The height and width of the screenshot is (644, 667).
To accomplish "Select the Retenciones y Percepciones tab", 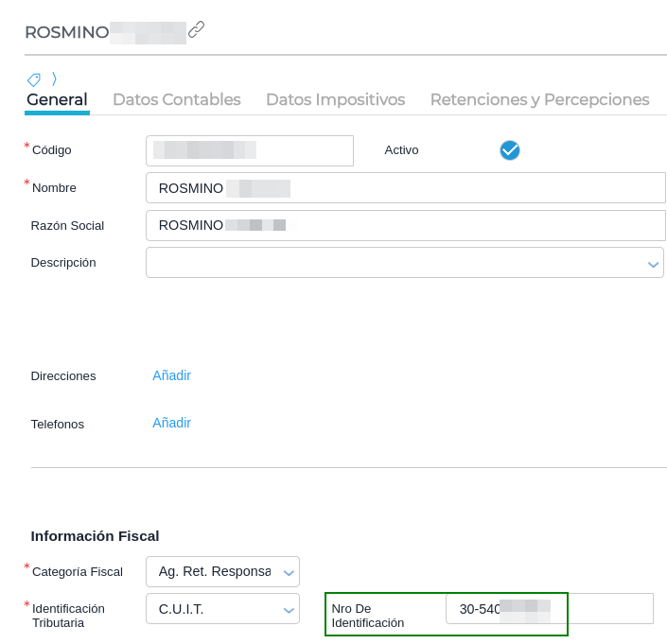I will (539, 99).
